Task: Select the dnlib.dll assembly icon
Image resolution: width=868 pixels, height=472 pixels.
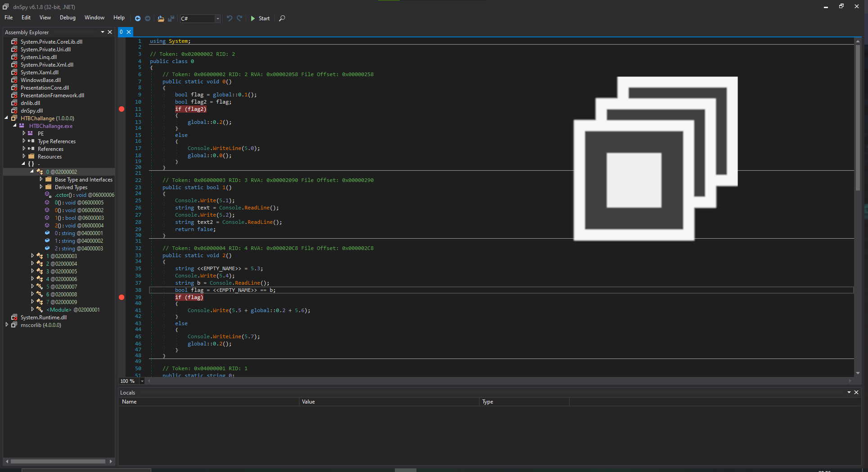Action: (14, 103)
